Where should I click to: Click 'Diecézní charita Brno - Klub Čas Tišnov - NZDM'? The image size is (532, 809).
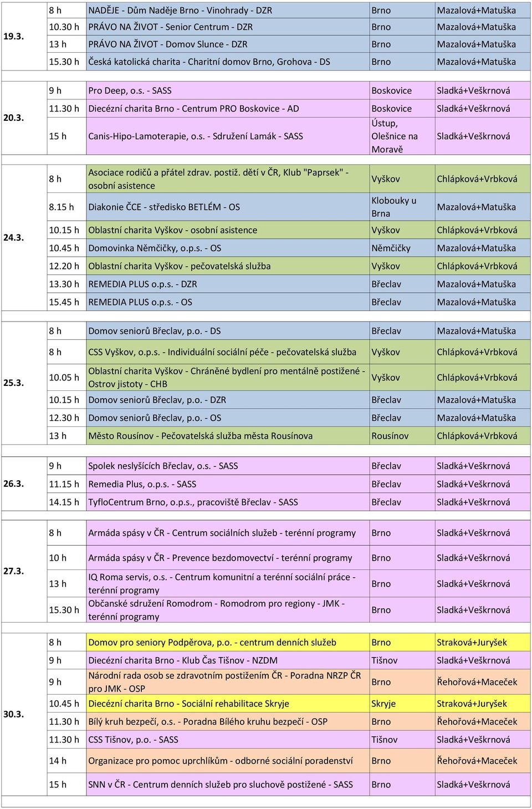(x=183, y=660)
